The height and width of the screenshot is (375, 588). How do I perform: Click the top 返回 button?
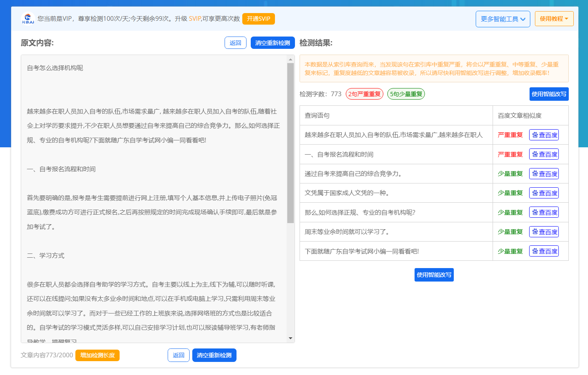[x=235, y=43]
